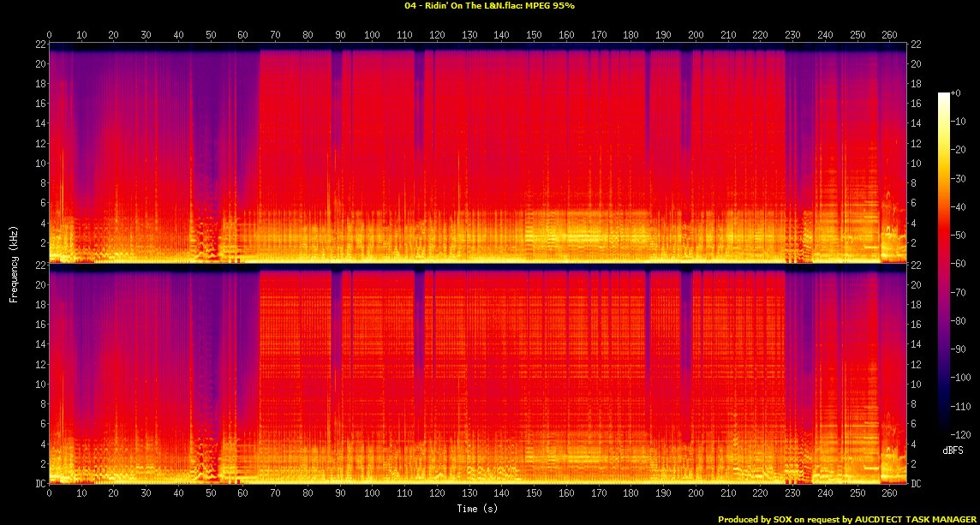Click the 100 tick on the bottom time axis
980x525 pixels.
(373, 495)
